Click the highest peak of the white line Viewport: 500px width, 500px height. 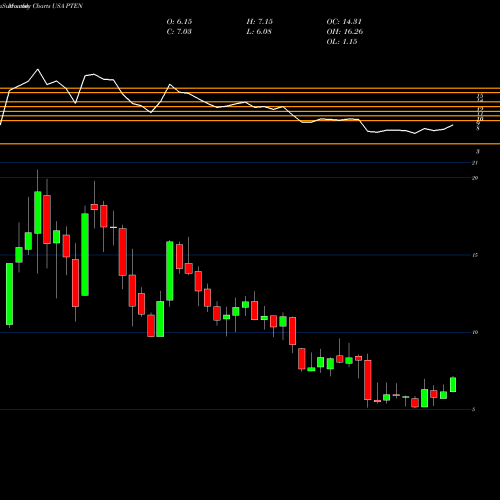[x=37, y=69]
